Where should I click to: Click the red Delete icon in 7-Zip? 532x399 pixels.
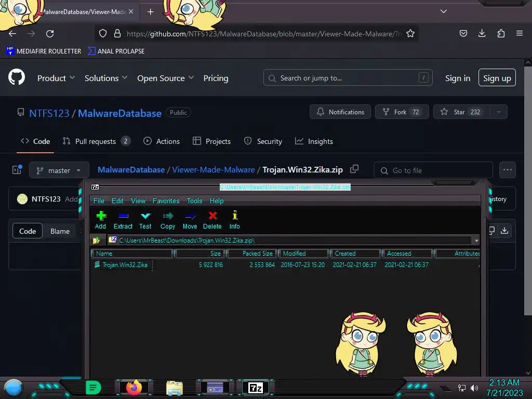click(x=212, y=216)
